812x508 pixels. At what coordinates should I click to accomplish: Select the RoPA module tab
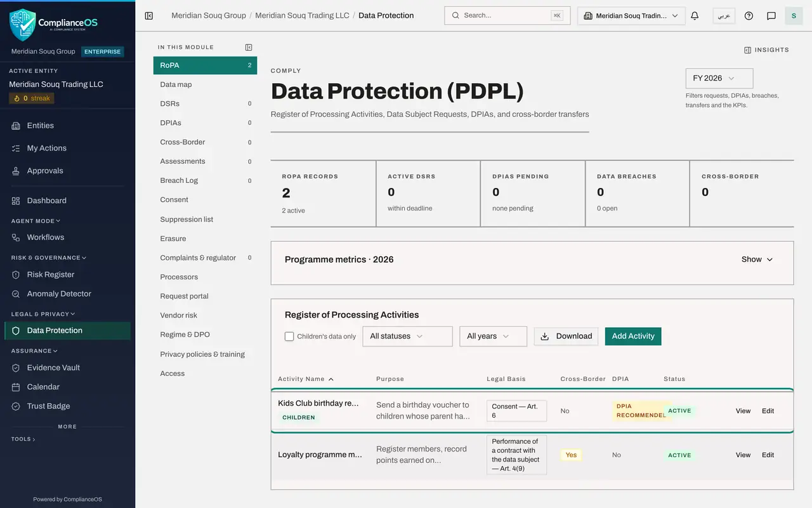(205, 65)
